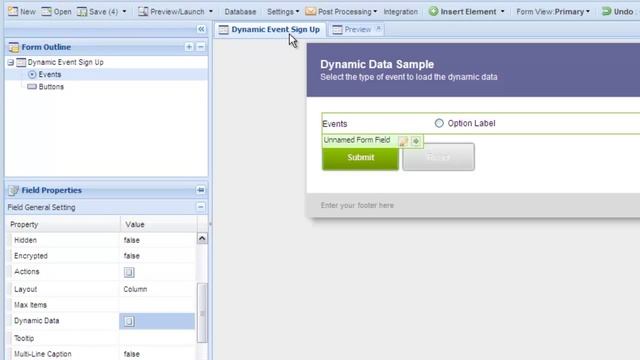Click the Insert Element button
Image resolution: width=640 pixels, height=360 pixels.
point(462,11)
